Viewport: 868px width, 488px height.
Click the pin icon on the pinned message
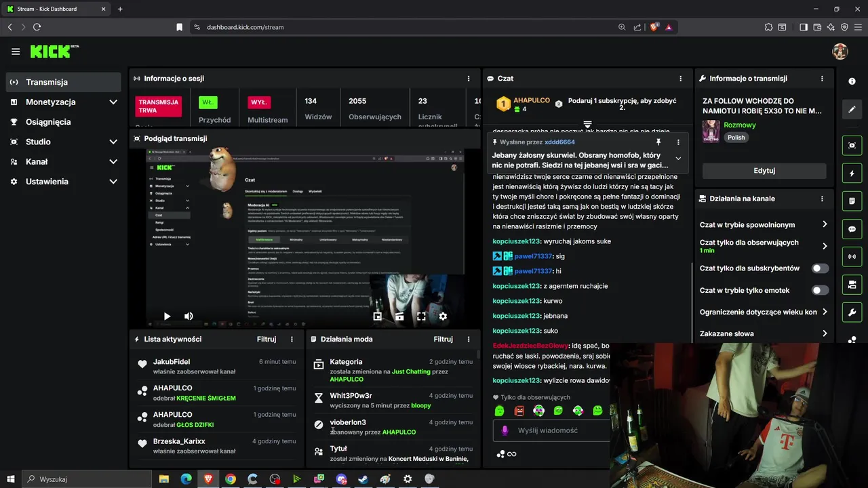658,142
